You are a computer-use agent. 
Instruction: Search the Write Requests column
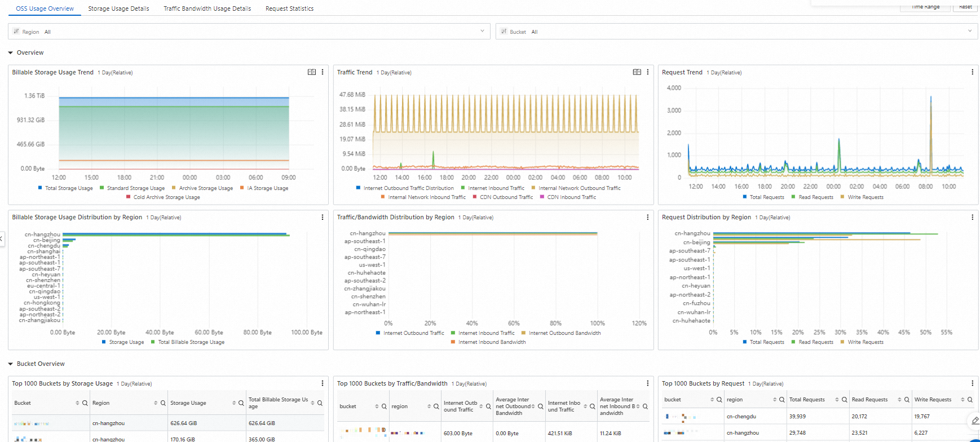click(x=970, y=400)
